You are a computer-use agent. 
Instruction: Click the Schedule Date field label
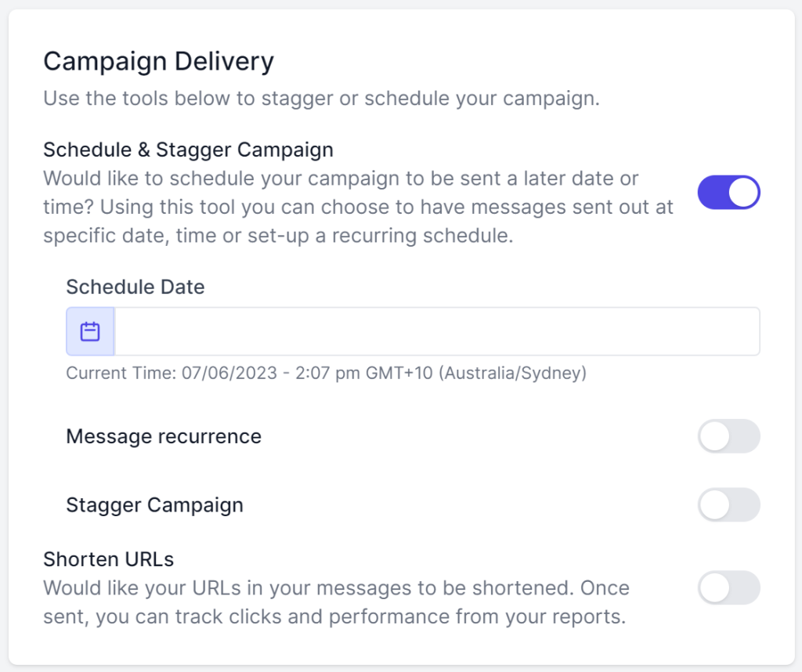135,287
